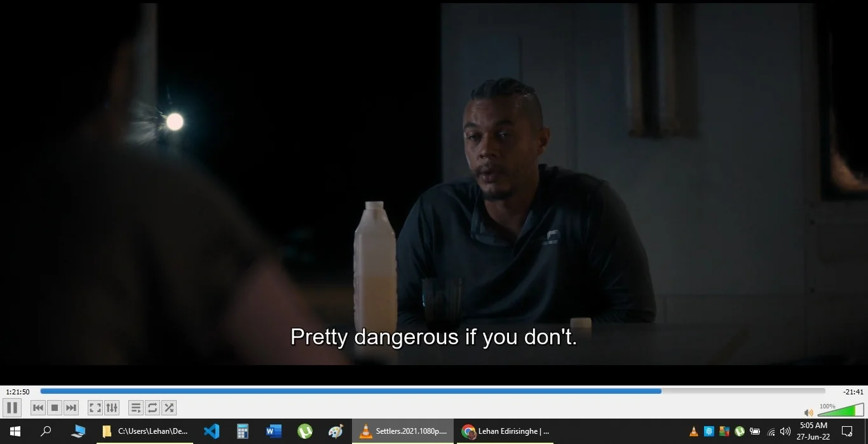Switch to Chrome Lehan Edirisinghe window
Viewport: 868px width, 444px height.
coord(505,431)
